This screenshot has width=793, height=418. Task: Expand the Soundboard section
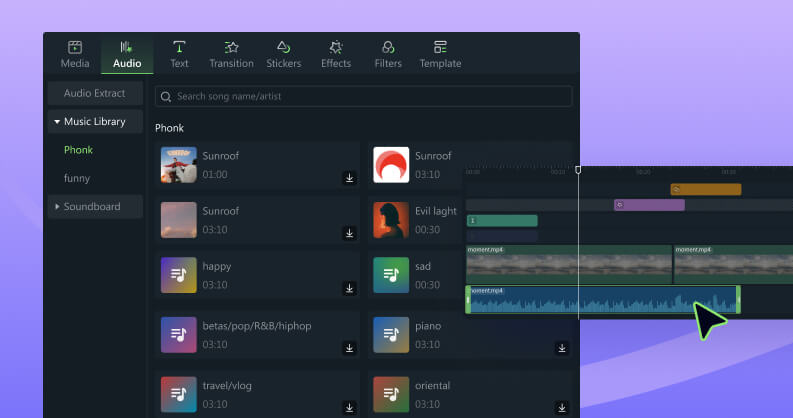pos(58,207)
